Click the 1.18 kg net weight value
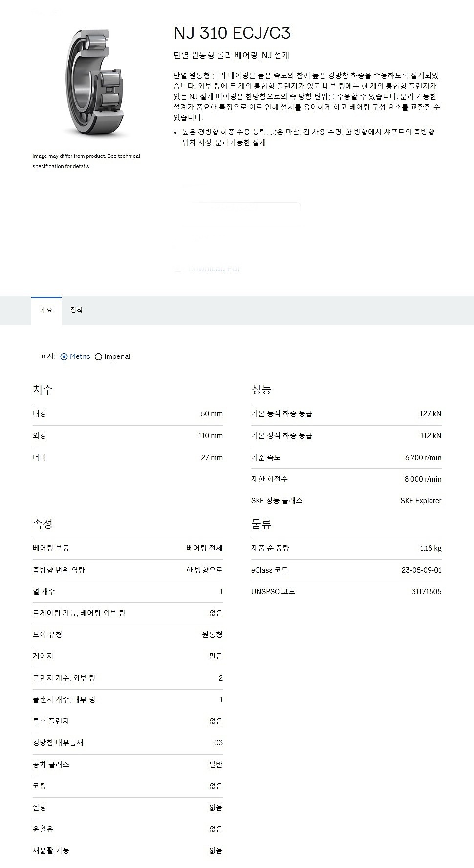The width and height of the screenshot is (474, 868). (x=431, y=548)
